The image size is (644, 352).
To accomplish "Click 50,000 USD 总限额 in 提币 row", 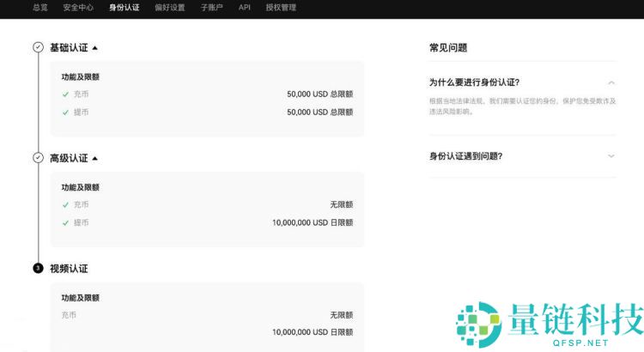I will [x=320, y=112].
